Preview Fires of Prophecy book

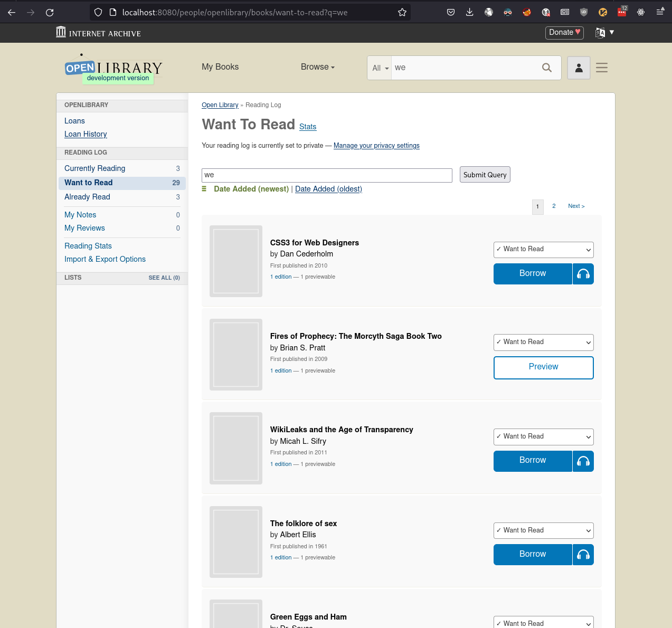tap(544, 367)
